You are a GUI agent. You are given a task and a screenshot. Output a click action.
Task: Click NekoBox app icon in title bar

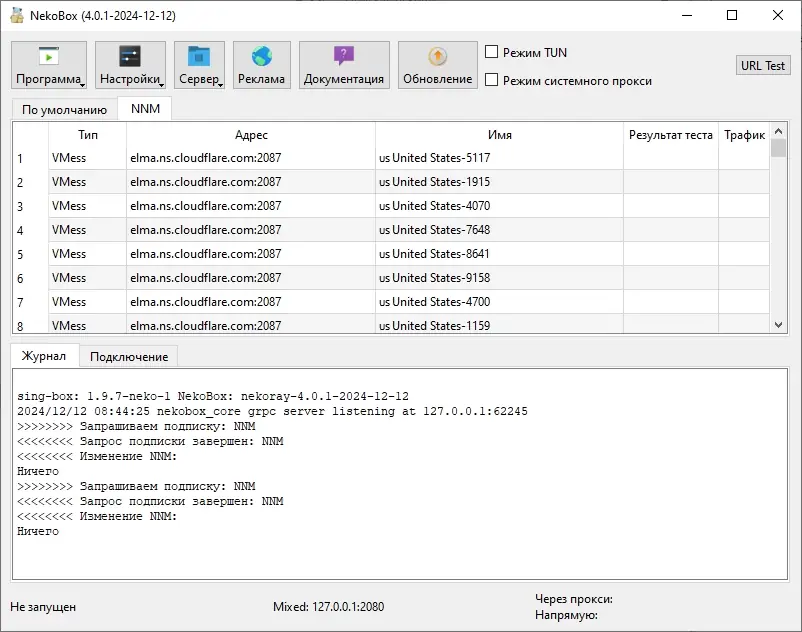(17, 15)
